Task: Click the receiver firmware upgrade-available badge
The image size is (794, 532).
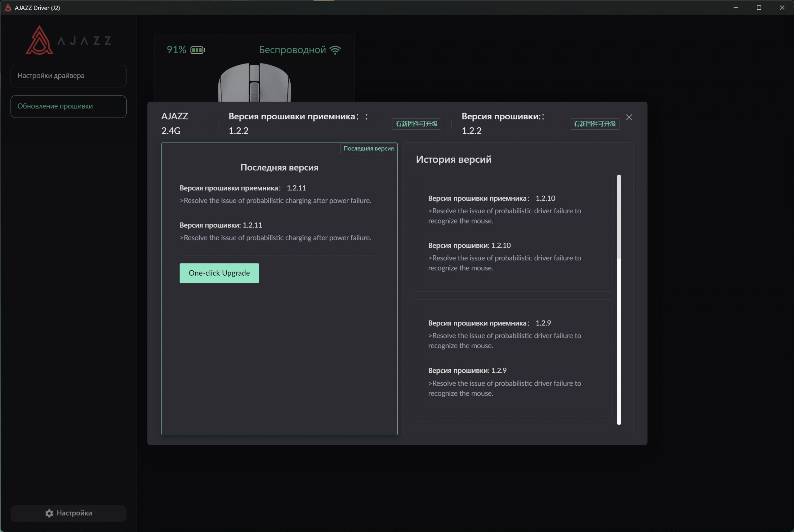Action: (x=416, y=124)
